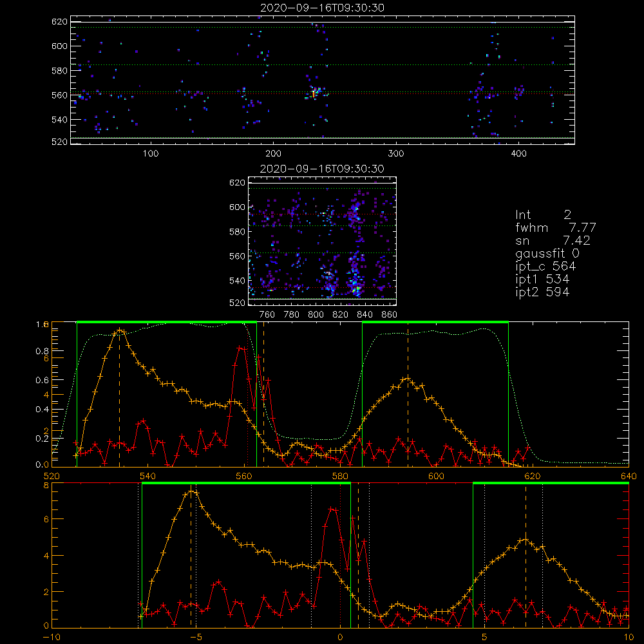The image size is (644, 644).
Task: Select the 'ipt_c 564' readout line
Action: pyautogui.click(x=545, y=267)
